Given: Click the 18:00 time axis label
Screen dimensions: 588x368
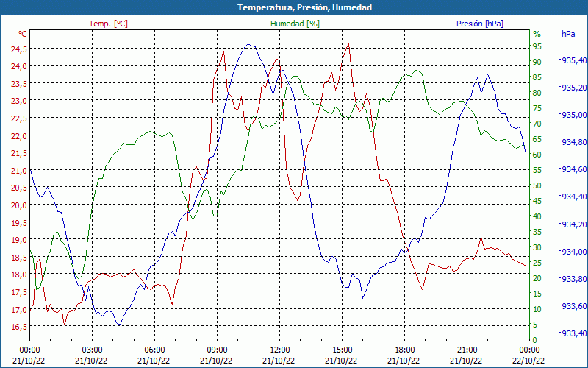Looking at the screenshot, I should click(x=405, y=350).
